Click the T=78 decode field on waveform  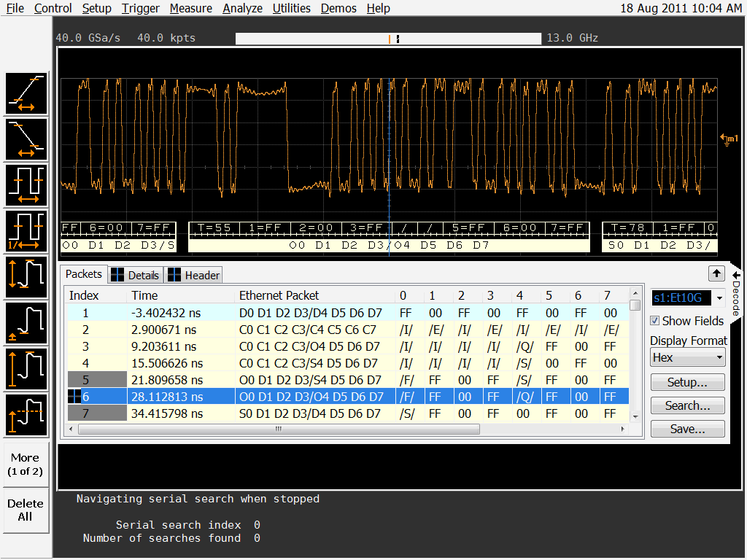coord(628,228)
